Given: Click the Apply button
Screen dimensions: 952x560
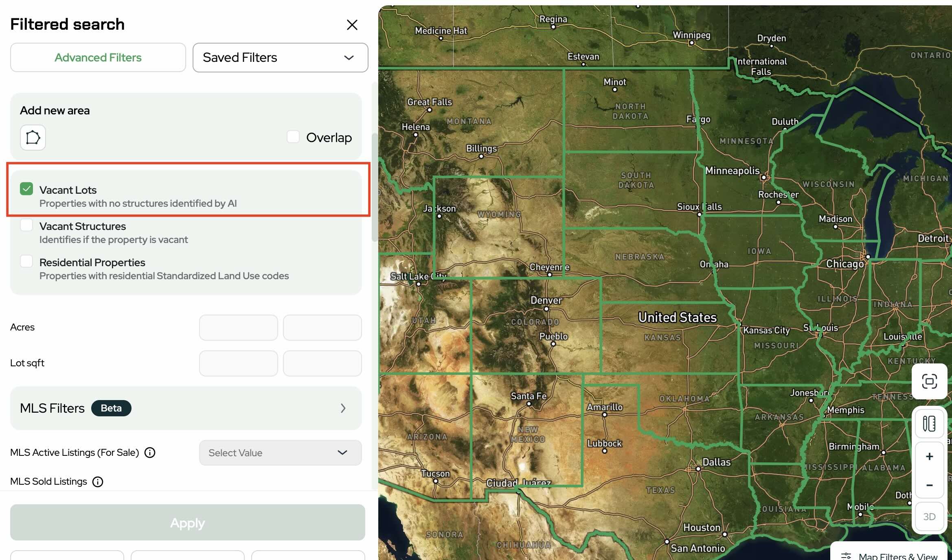Looking at the screenshot, I should 188,523.
